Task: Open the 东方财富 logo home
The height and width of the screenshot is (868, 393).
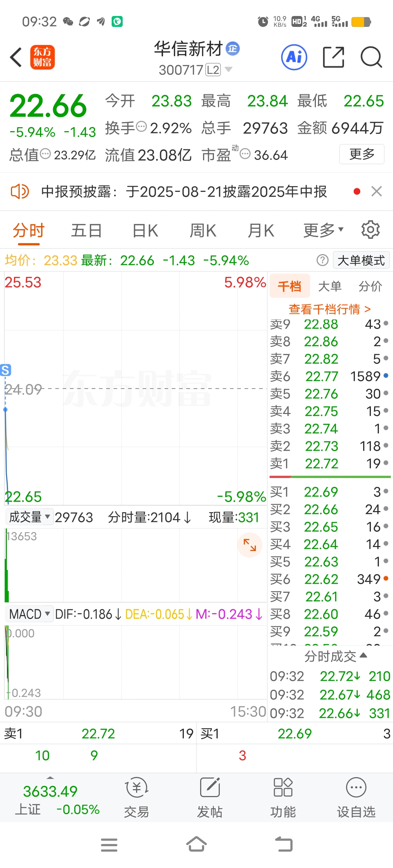Action: coord(42,57)
